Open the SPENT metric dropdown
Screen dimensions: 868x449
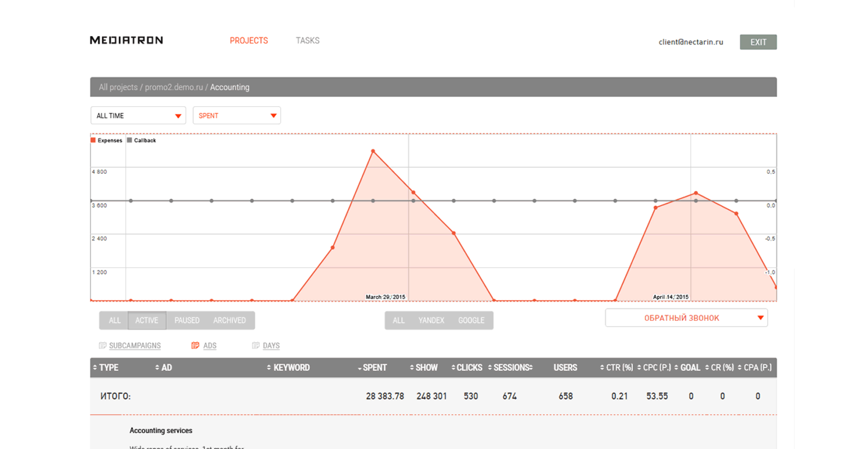pos(237,116)
